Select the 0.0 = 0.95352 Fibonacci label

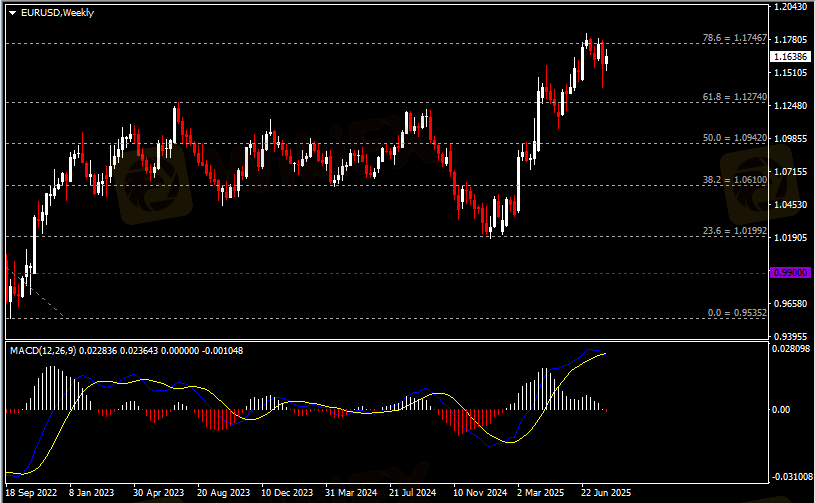737,313
